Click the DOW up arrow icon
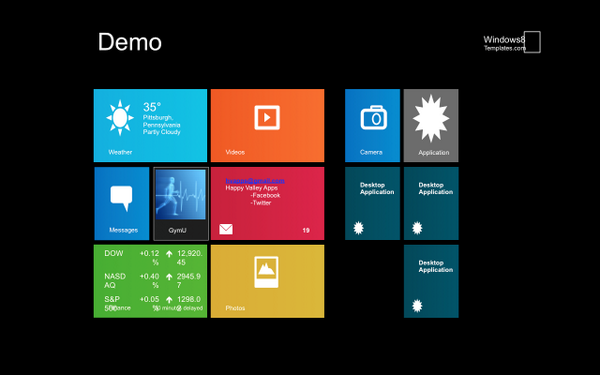The height and width of the screenshot is (375, 600). pos(169,253)
